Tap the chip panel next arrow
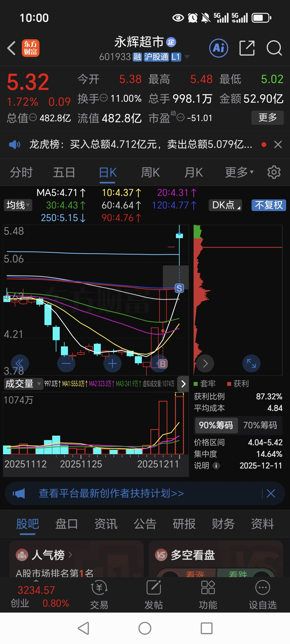This screenshot has width=290, height=644. point(205,364)
